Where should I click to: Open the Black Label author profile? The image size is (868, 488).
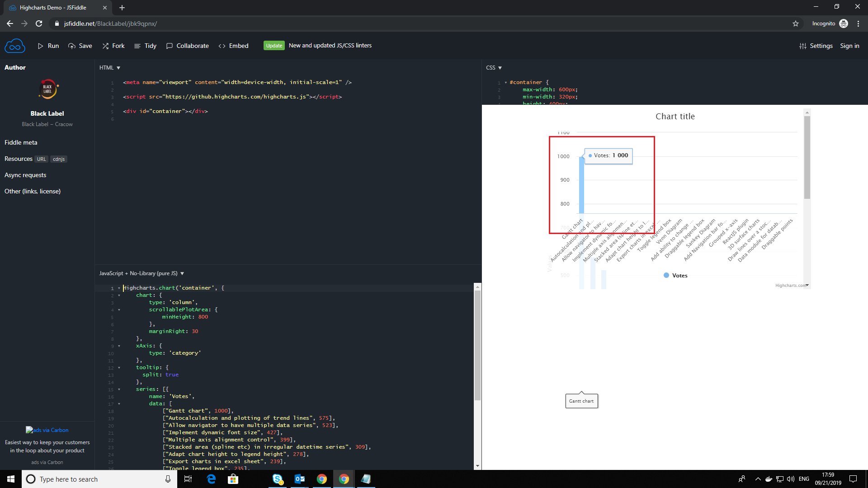coord(47,113)
